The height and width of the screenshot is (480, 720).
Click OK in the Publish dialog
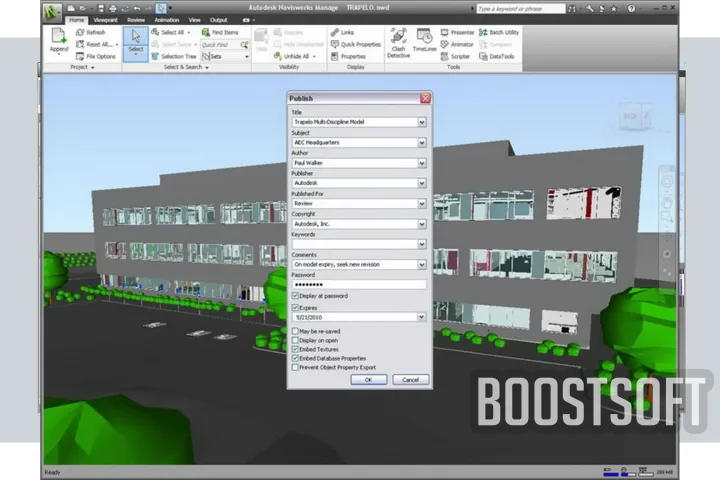[369, 380]
